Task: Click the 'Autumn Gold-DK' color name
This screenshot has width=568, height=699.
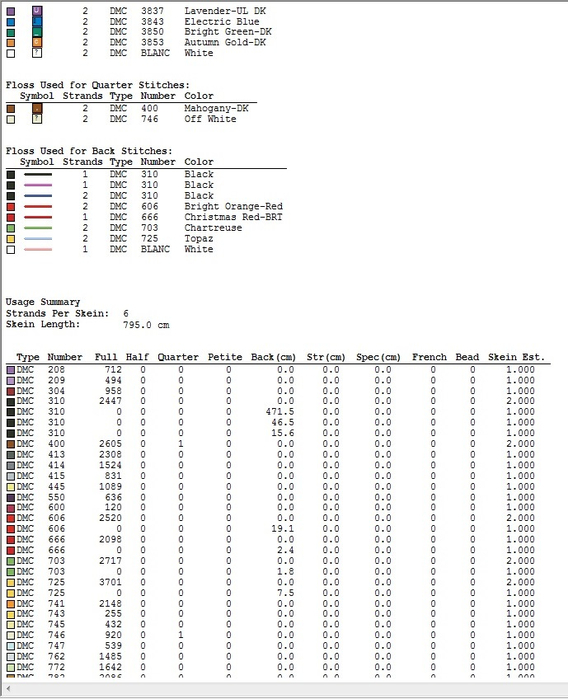Action: point(225,42)
